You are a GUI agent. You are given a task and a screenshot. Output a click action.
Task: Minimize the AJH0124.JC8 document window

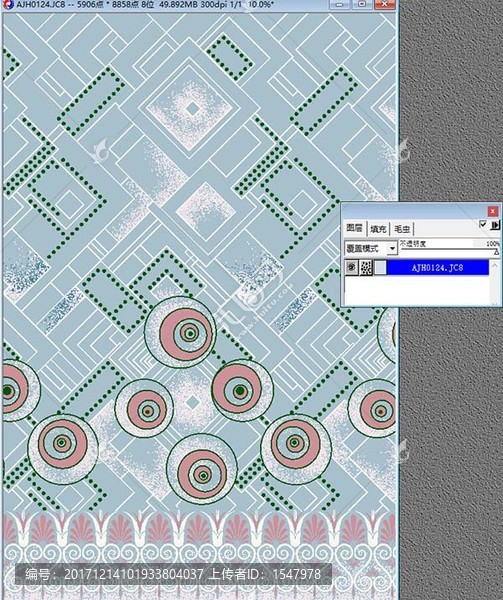coord(339,4)
